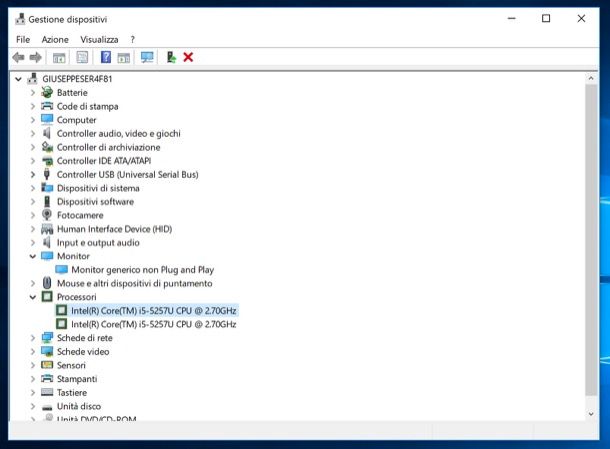Click the Sensori category icon
The image size is (610, 449).
point(47,365)
